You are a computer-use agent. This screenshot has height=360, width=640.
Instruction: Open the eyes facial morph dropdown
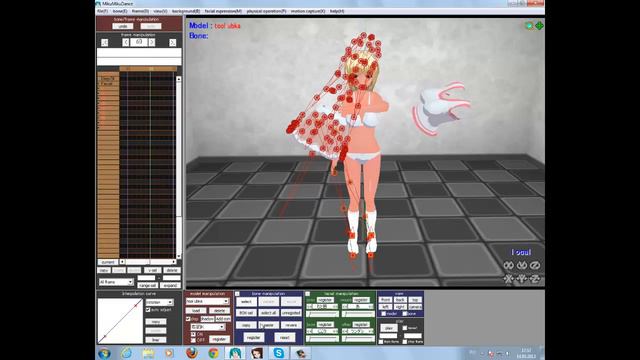pos(322,307)
